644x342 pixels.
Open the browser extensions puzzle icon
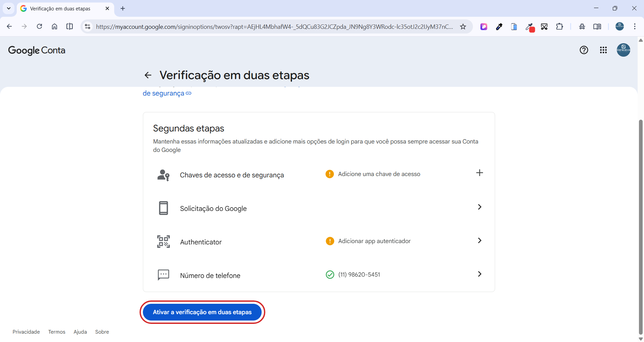point(559,26)
